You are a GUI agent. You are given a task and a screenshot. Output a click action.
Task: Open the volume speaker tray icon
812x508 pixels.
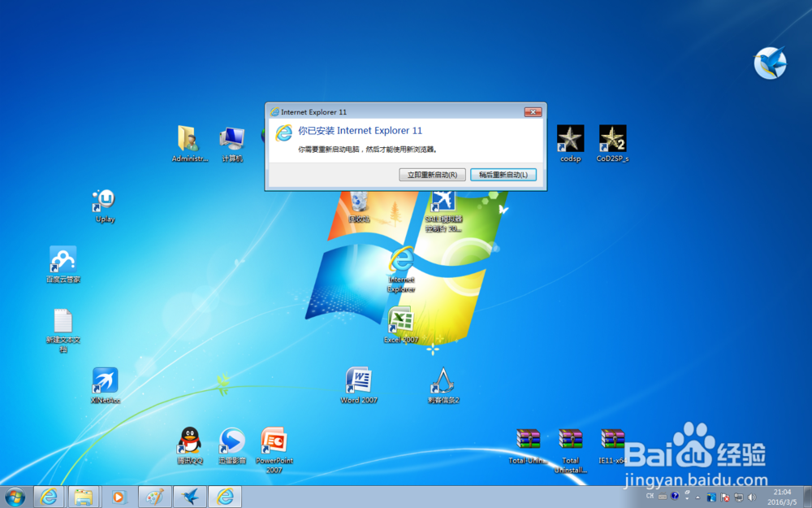click(x=752, y=497)
